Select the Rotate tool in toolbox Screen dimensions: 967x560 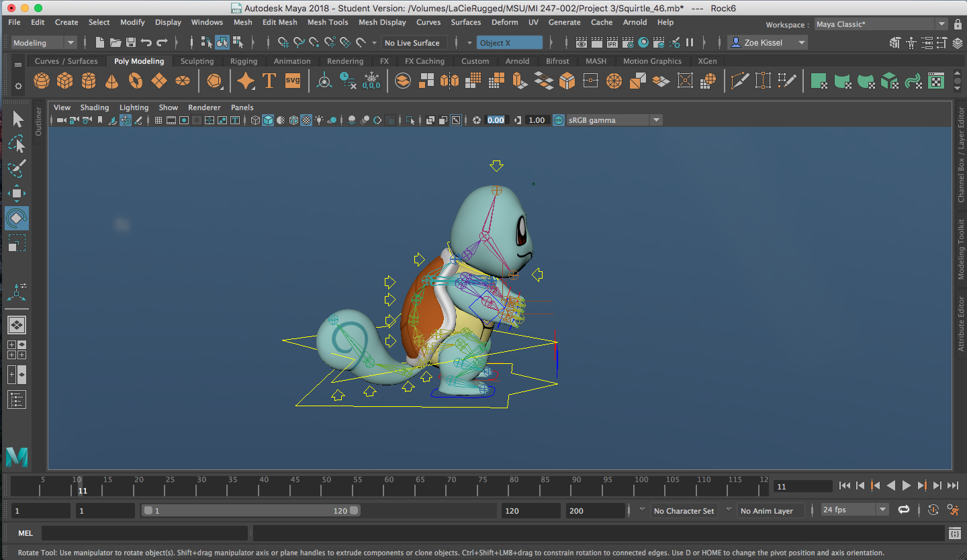[x=17, y=218]
